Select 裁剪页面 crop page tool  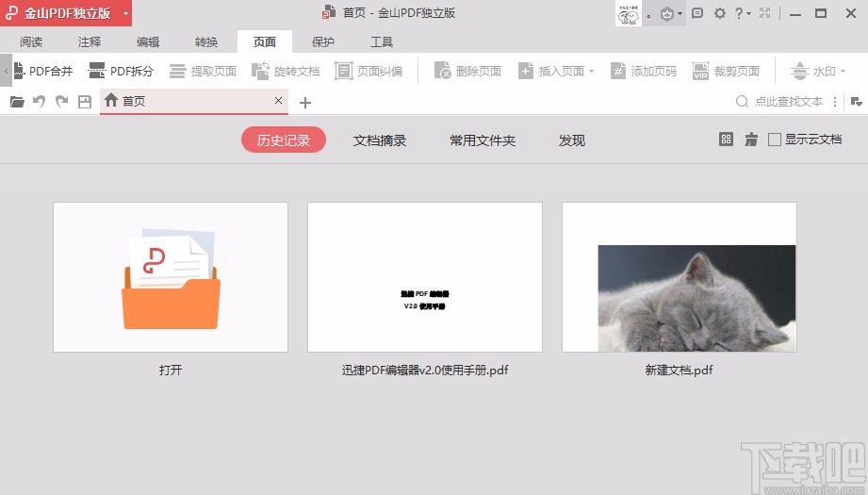point(726,71)
